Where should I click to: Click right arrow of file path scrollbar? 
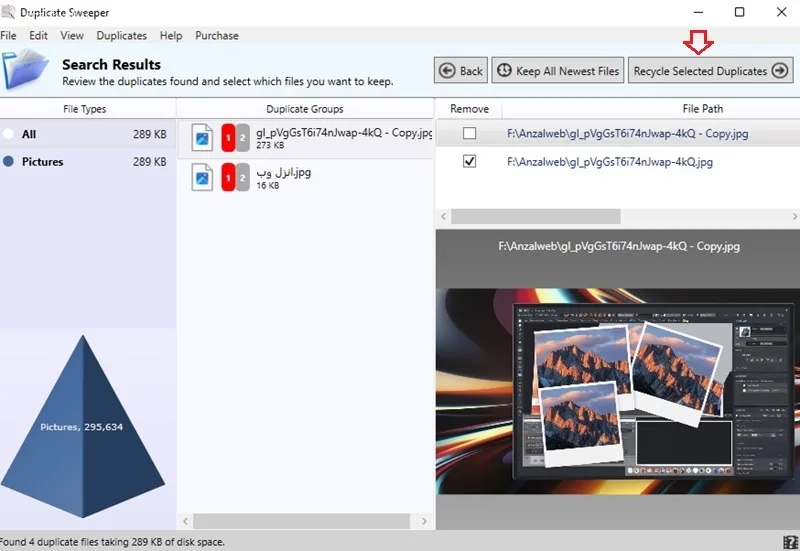[x=794, y=216]
